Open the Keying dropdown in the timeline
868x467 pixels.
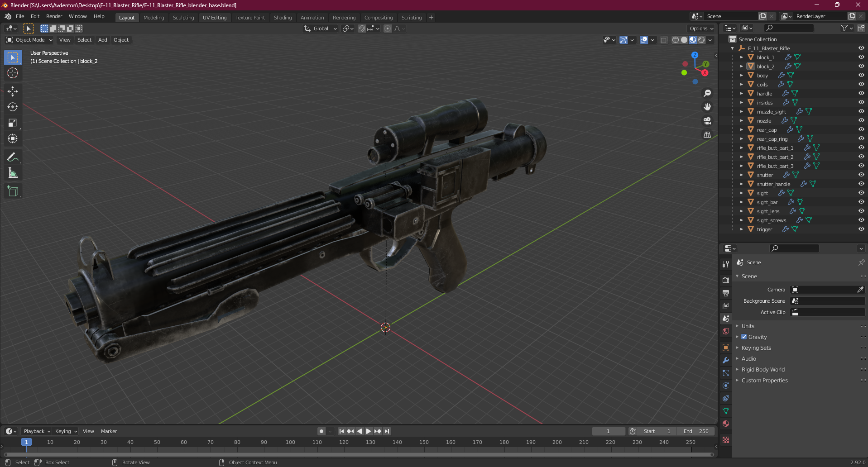(66, 431)
